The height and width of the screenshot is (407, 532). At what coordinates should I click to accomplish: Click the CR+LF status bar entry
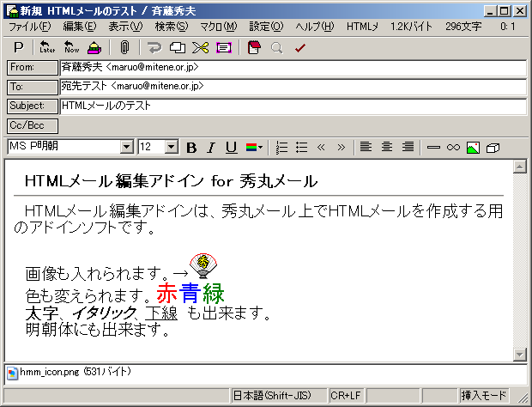pyautogui.click(x=346, y=396)
